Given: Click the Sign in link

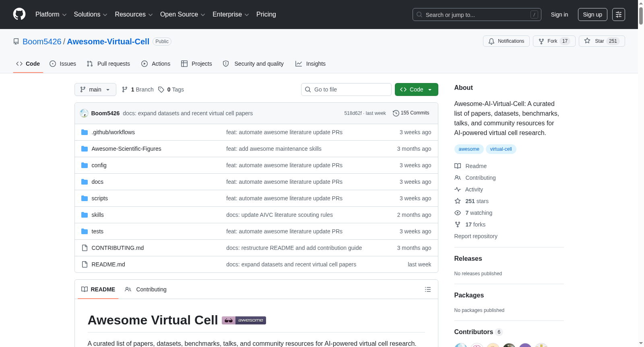Looking at the screenshot, I should pyautogui.click(x=559, y=15).
